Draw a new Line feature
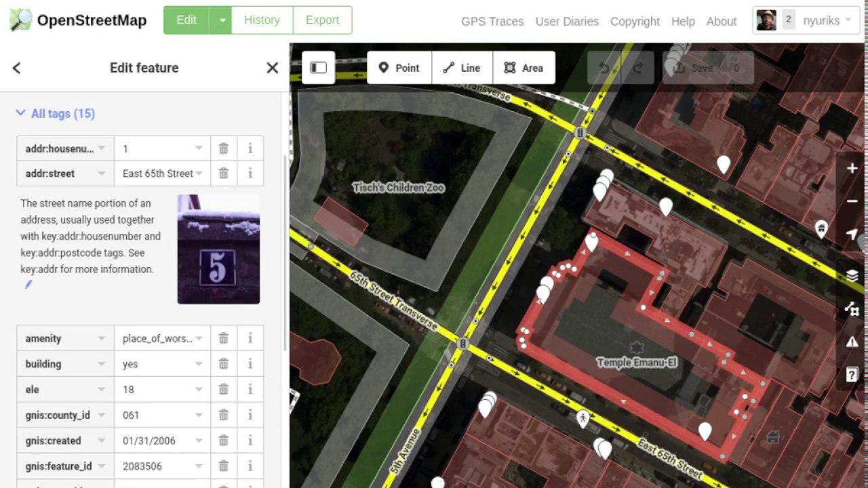Image resolution: width=868 pixels, height=488 pixels. click(462, 68)
